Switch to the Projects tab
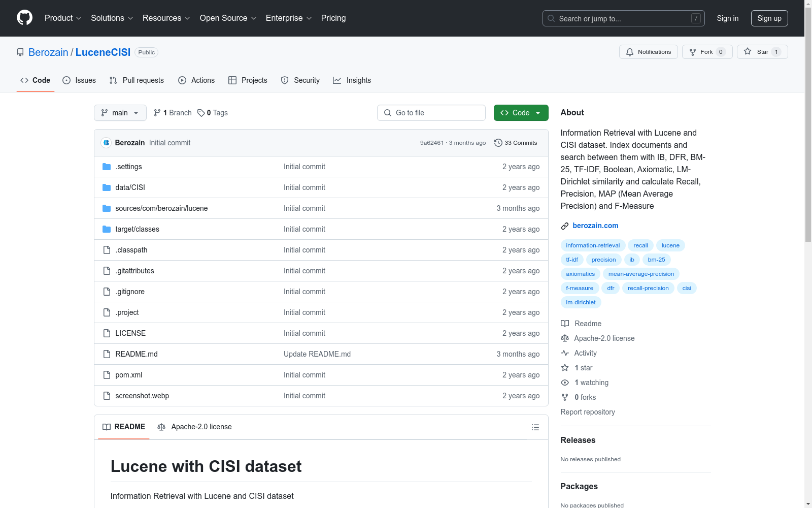Screen dimensions: 812x508 tap(248, 80)
